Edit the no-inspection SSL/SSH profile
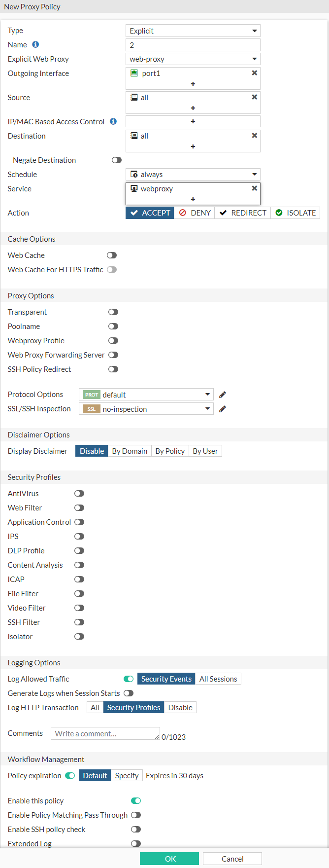Image resolution: width=329 pixels, height=868 pixels. [x=222, y=408]
